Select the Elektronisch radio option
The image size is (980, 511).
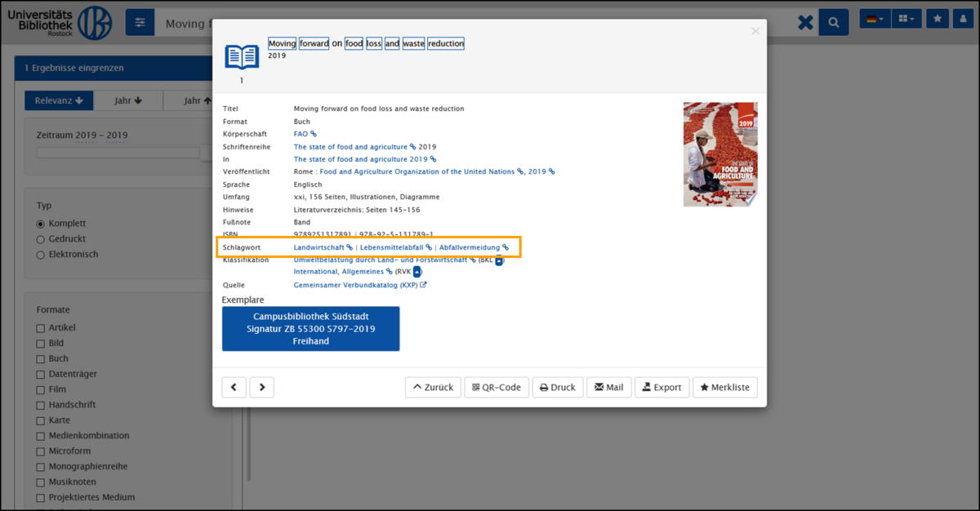(41, 255)
